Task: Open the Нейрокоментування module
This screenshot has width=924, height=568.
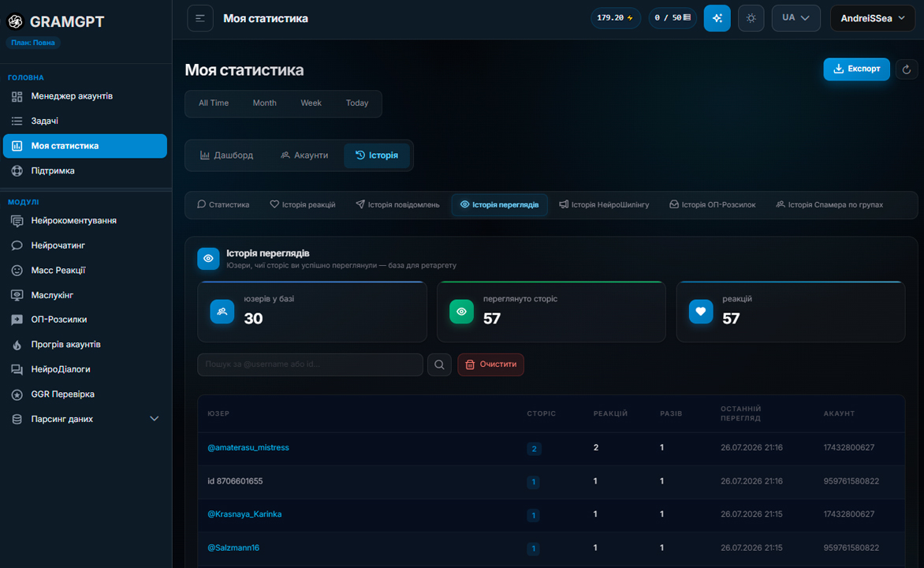Action: (85, 221)
